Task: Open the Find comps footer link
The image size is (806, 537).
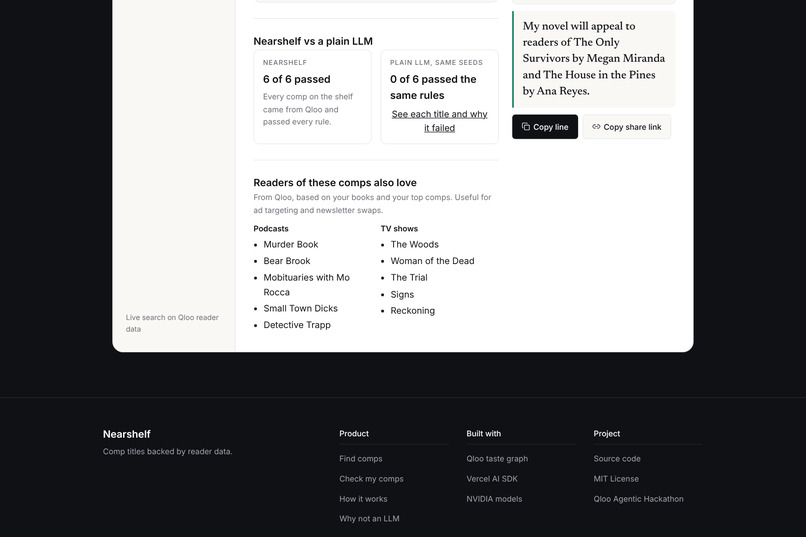Action: tap(361, 458)
